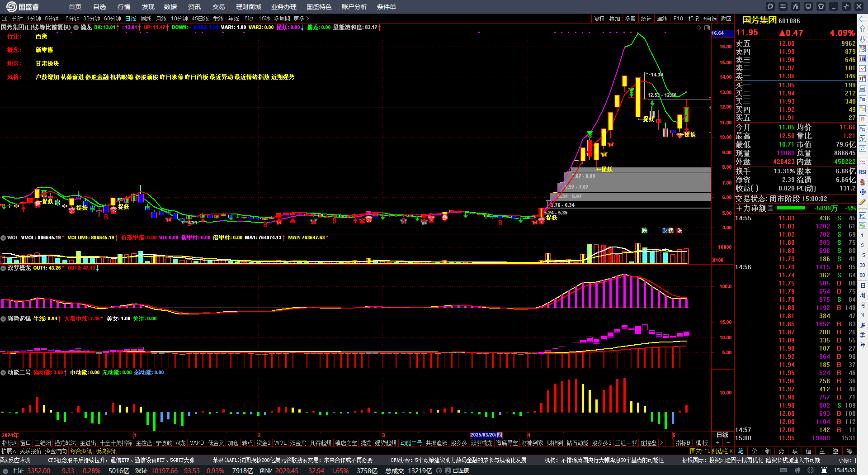Click the chess rook icon in status bar

coord(824,470)
